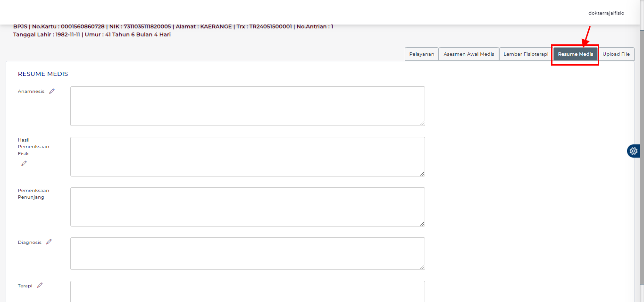Click the resize handle of the Anamnesis box

point(422,123)
